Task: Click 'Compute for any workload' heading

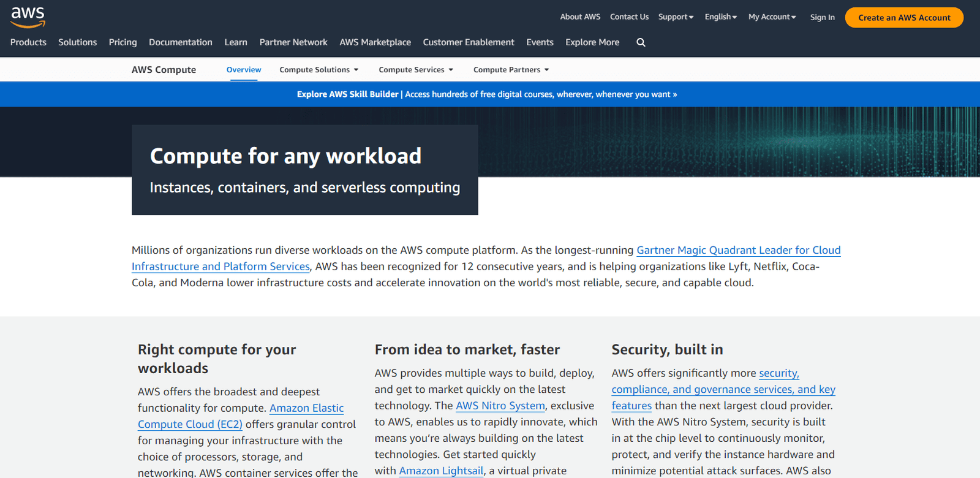Action: 285,156
